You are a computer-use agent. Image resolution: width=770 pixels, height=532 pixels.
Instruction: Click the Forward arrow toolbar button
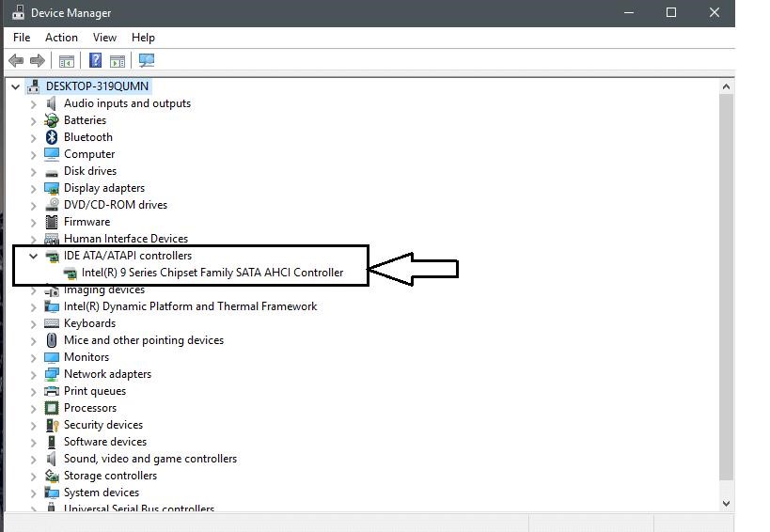coord(38,61)
